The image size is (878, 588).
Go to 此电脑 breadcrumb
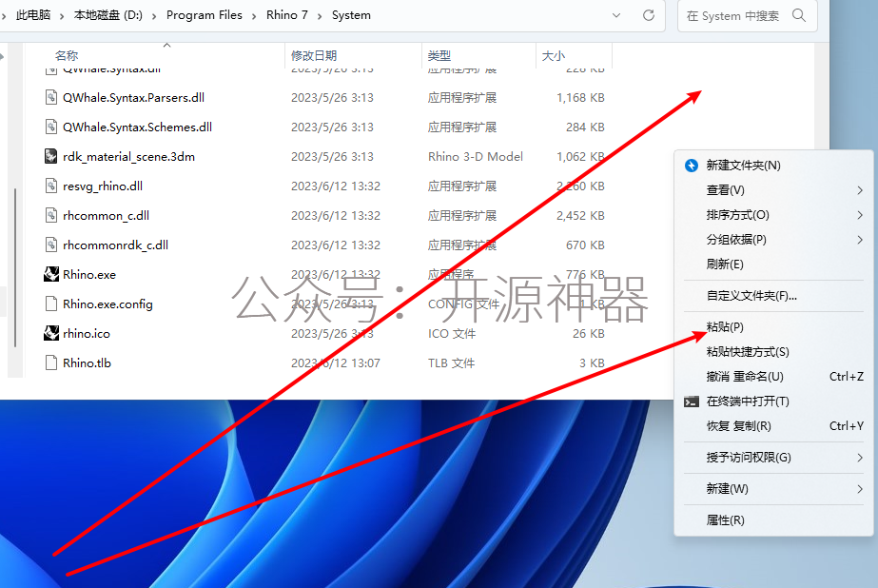[33, 15]
